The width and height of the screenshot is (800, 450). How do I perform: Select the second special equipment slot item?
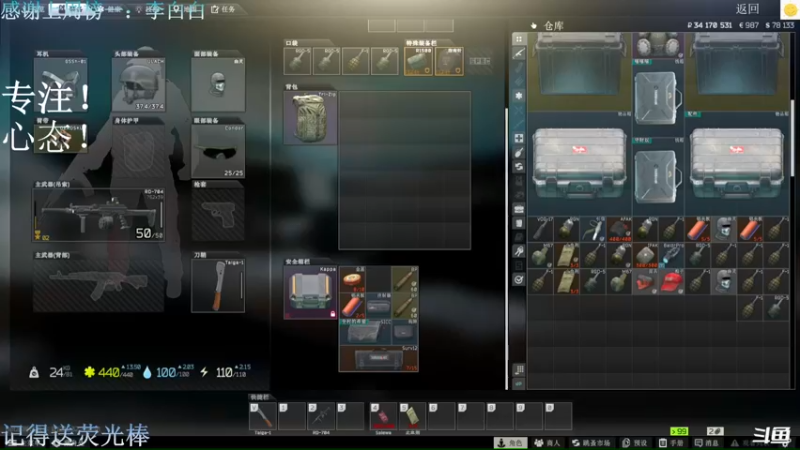tap(449, 61)
